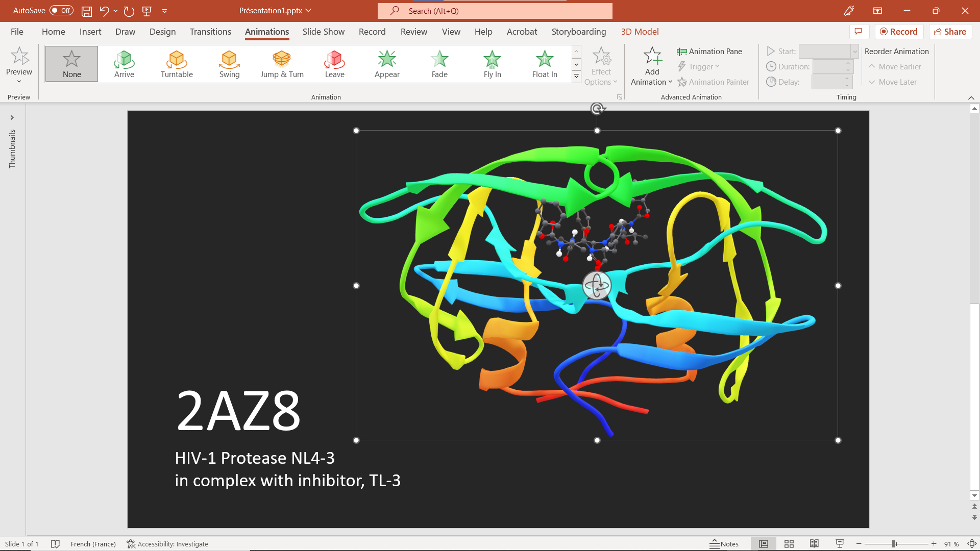Apply the Turntable animation effect

(177, 64)
